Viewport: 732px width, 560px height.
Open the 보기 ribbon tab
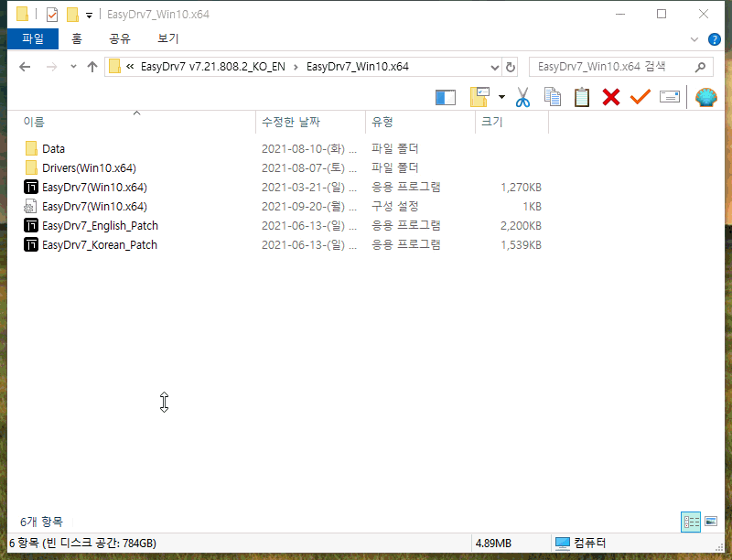168,38
